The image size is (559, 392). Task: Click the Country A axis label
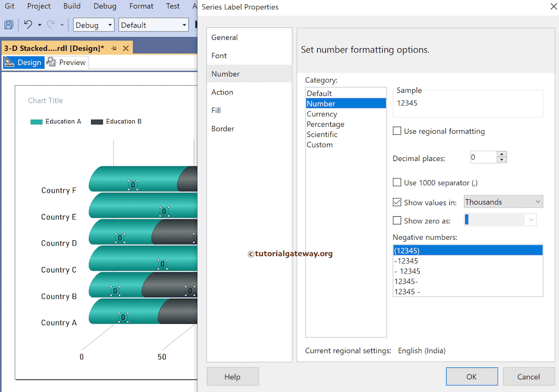tap(59, 323)
